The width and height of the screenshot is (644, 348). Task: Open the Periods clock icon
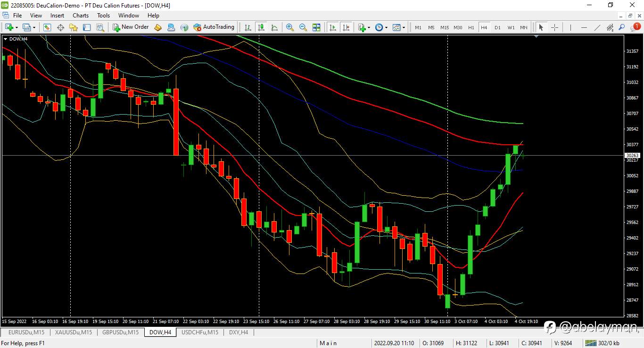pos(379,27)
